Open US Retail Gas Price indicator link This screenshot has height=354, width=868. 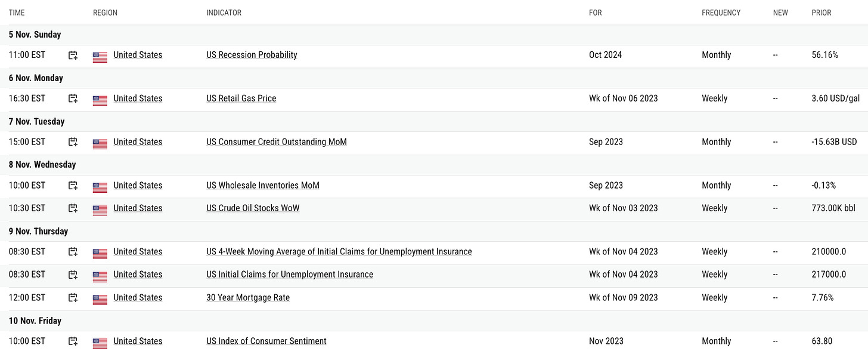(x=241, y=98)
